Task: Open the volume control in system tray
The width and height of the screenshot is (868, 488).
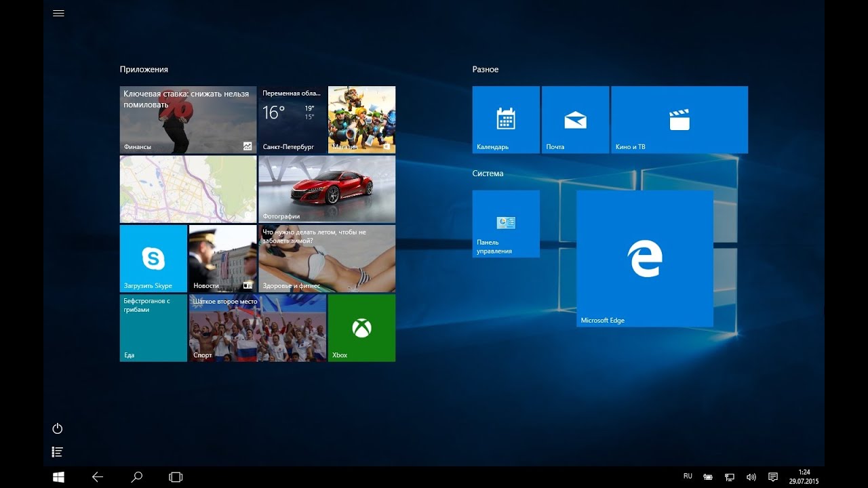Action: pyautogui.click(x=751, y=477)
